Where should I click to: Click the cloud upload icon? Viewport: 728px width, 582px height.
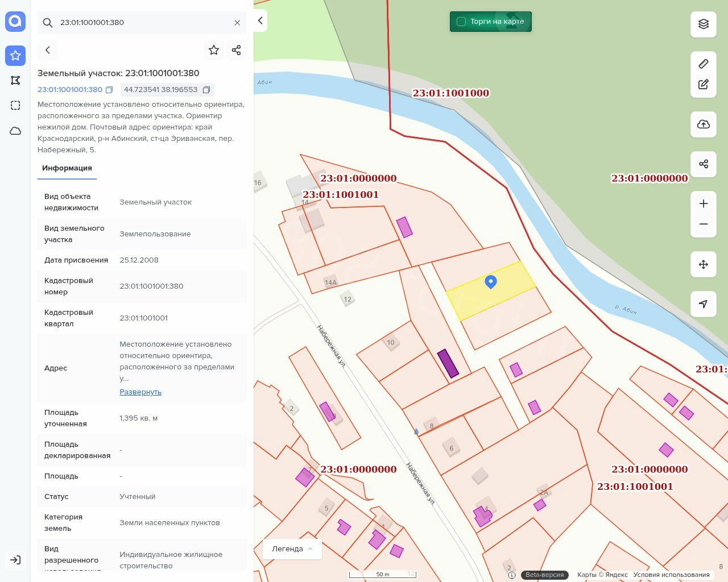pos(704,124)
